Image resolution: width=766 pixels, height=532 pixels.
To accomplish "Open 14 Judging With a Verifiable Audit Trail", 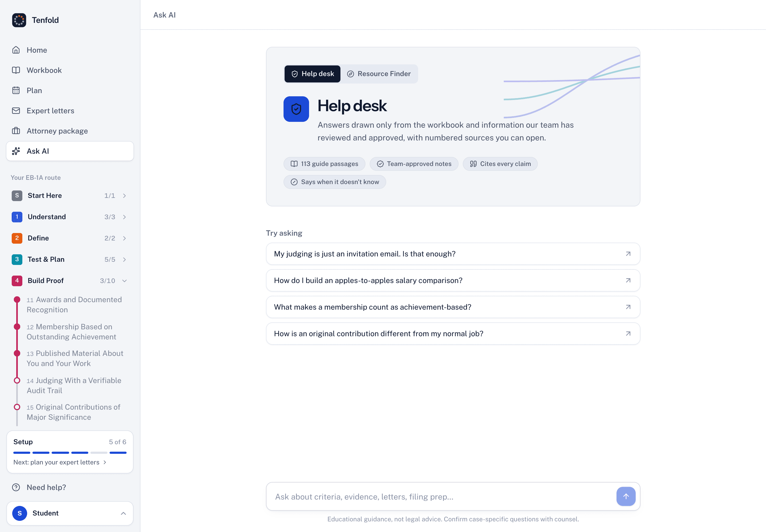I will click(74, 386).
